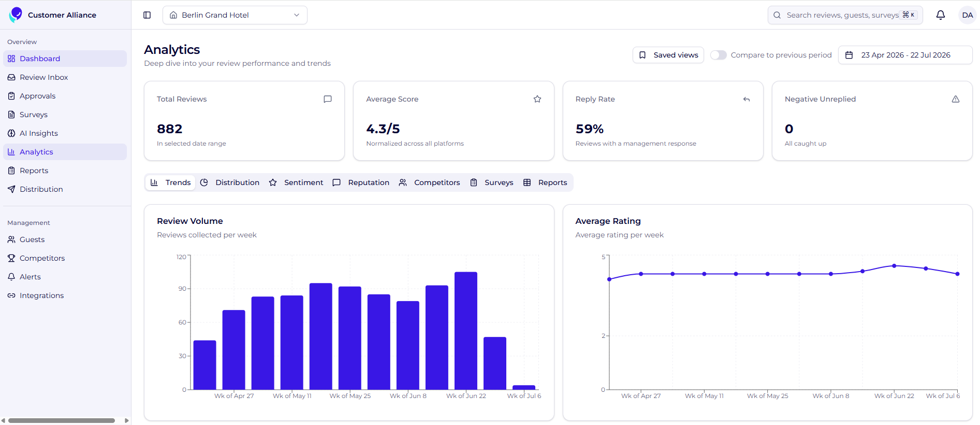
Task: Open AI Insights page
Action: (x=65, y=133)
